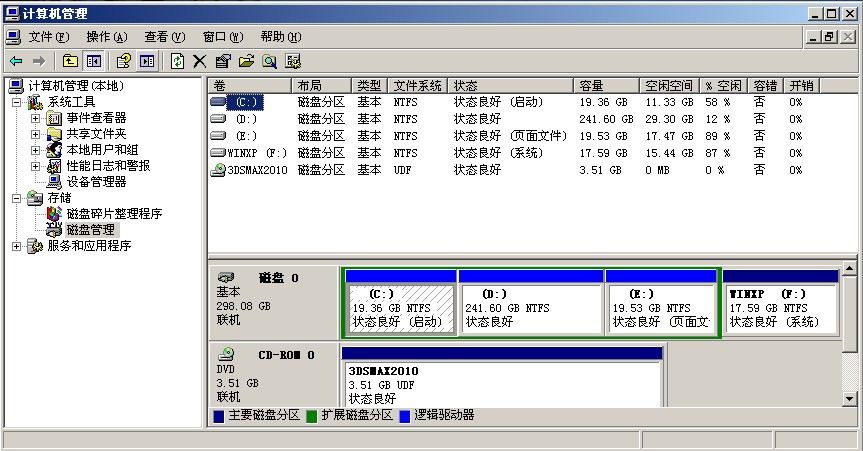Expand the 事件查看器 node
863x451 pixels.
click(36, 118)
